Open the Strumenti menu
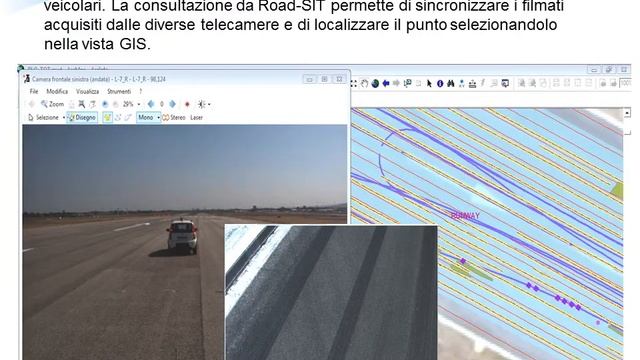Image resolution: width=640 pixels, height=360 pixels. (119, 91)
